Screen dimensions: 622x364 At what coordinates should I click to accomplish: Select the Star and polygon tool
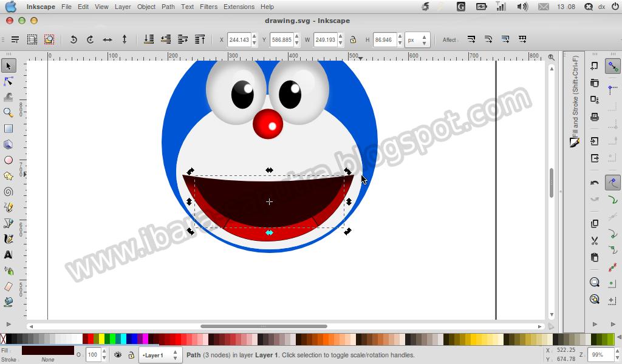(x=9, y=176)
